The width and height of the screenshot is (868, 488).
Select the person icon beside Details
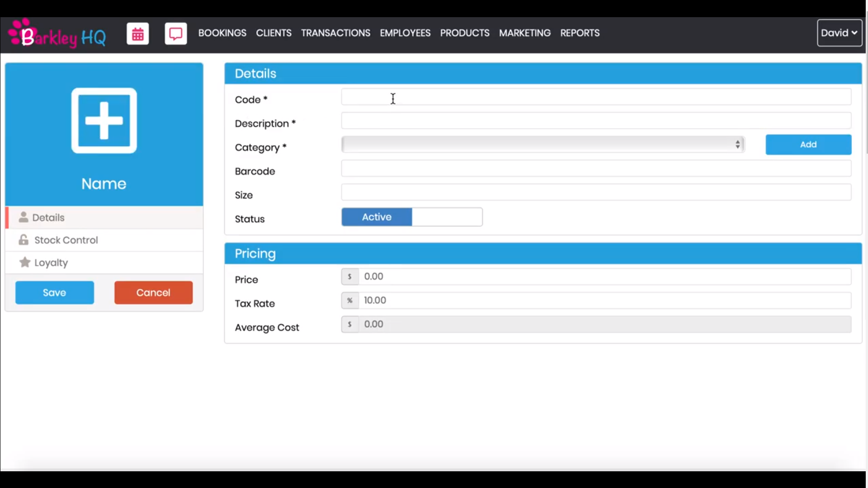(24, 217)
